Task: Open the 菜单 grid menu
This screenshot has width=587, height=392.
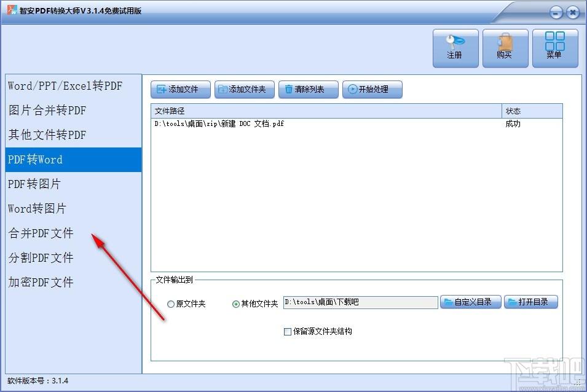Action: pos(555,49)
